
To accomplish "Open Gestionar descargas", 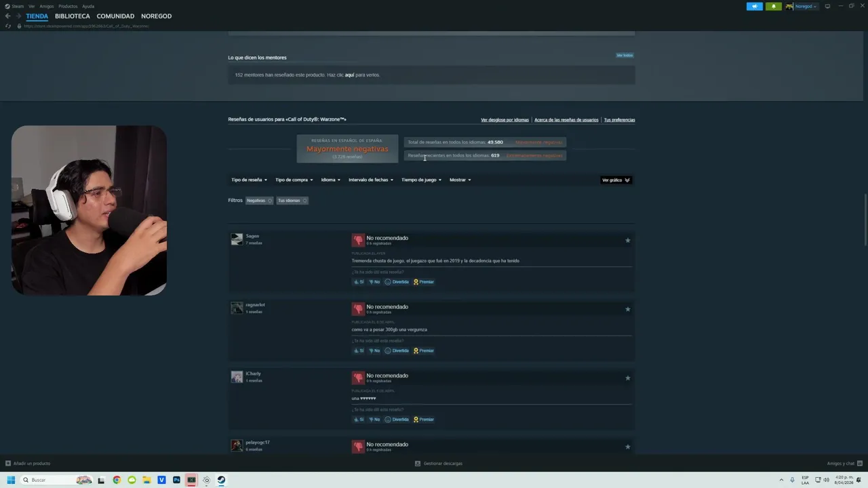I will tap(439, 464).
